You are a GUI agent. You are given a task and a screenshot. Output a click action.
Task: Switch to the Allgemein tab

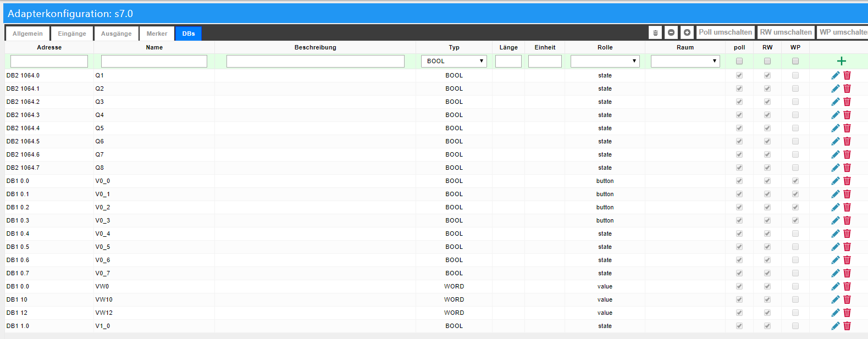(x=27, y=34)
